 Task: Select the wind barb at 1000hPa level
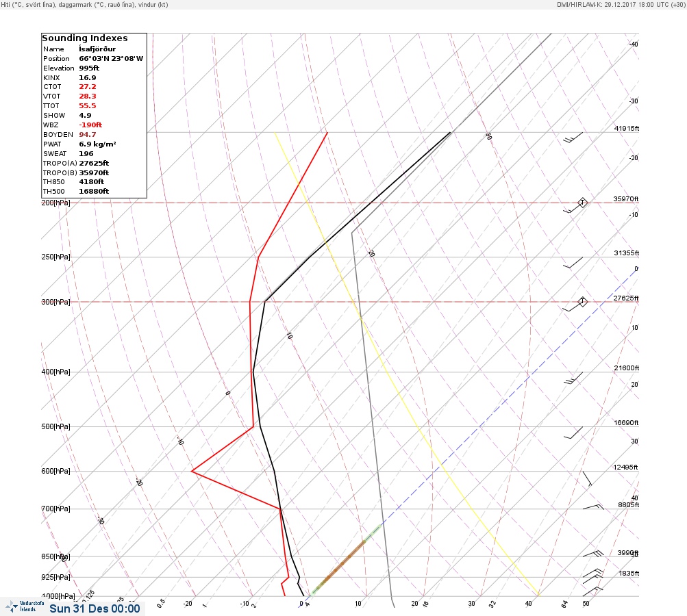pyautogui.click(x=593, y=591)
